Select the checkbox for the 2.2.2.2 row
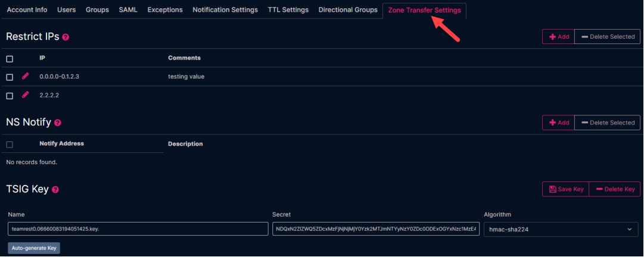644x257 pixels. (10, 96)
